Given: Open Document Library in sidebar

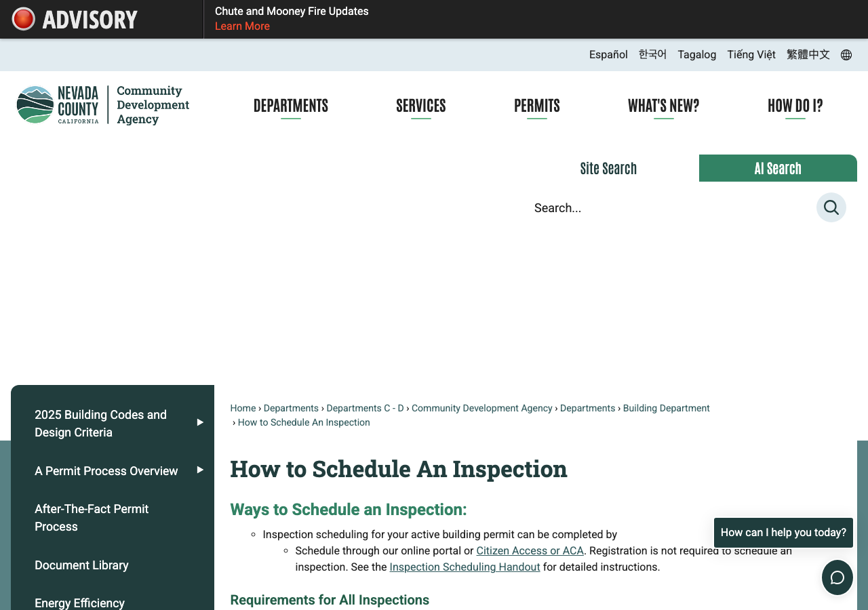Looking at the screenshot, I should [81, 565].
